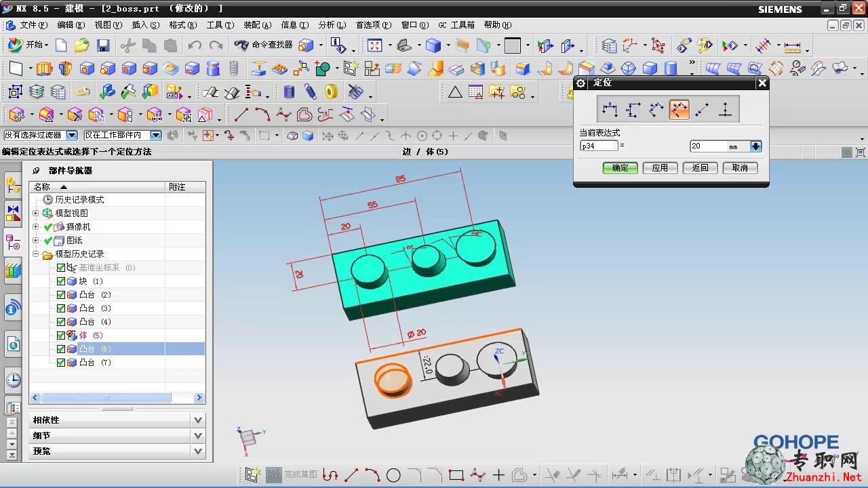Select the Fit view icon
This screenshot has width=868, height=488.
click(374, 45)
